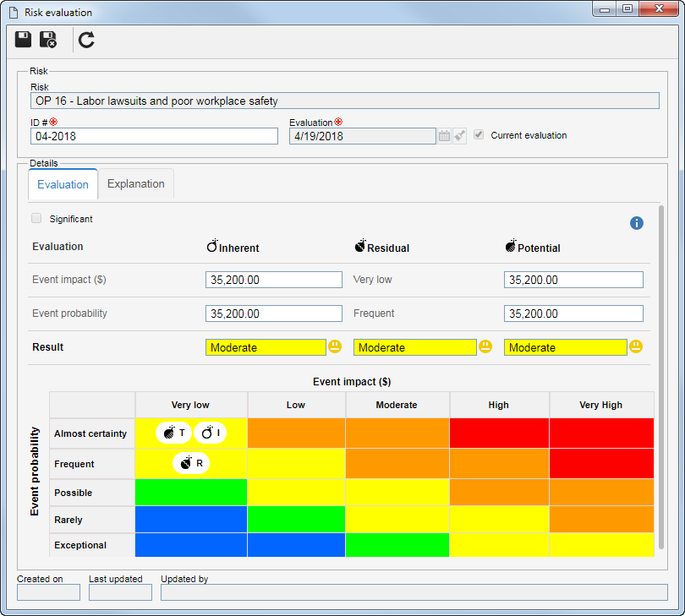Toggle the Significant checkbox
This screenshot has height=616, width=685.
[36, 218]
